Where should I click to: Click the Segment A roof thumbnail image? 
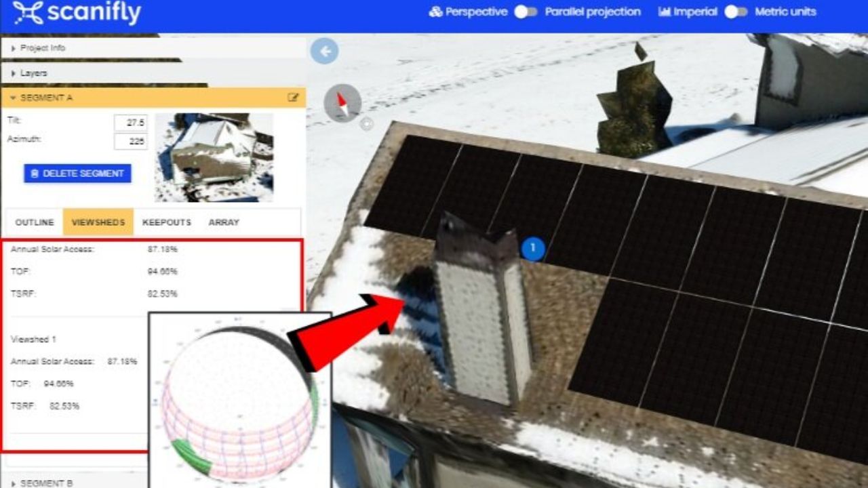pos(214,157)
